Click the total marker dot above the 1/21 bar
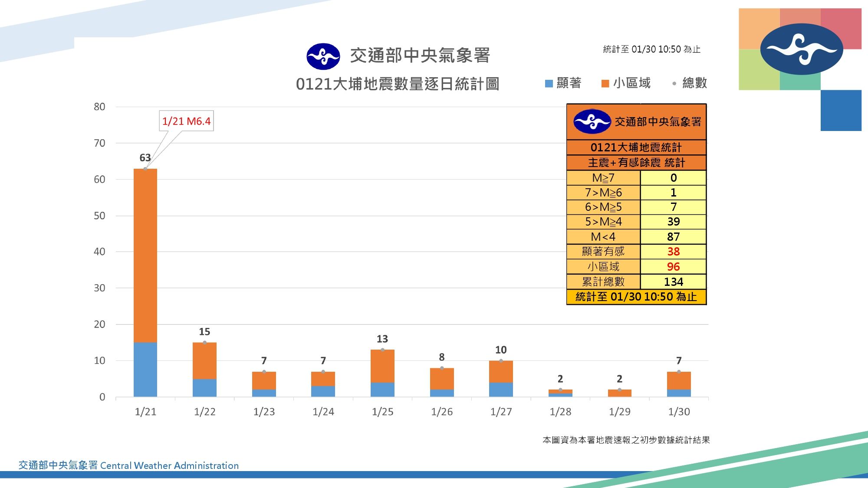This screenshot has width=868, height=488. tap(145, 169)
